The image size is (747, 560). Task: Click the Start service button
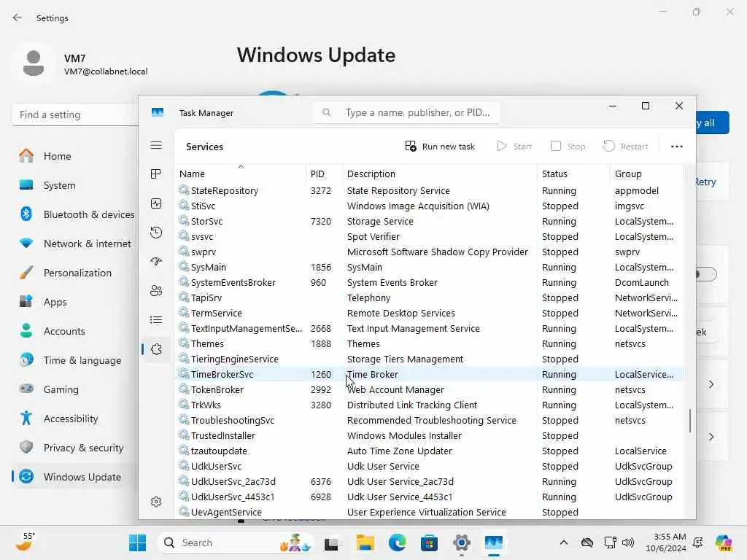(514, 146)
